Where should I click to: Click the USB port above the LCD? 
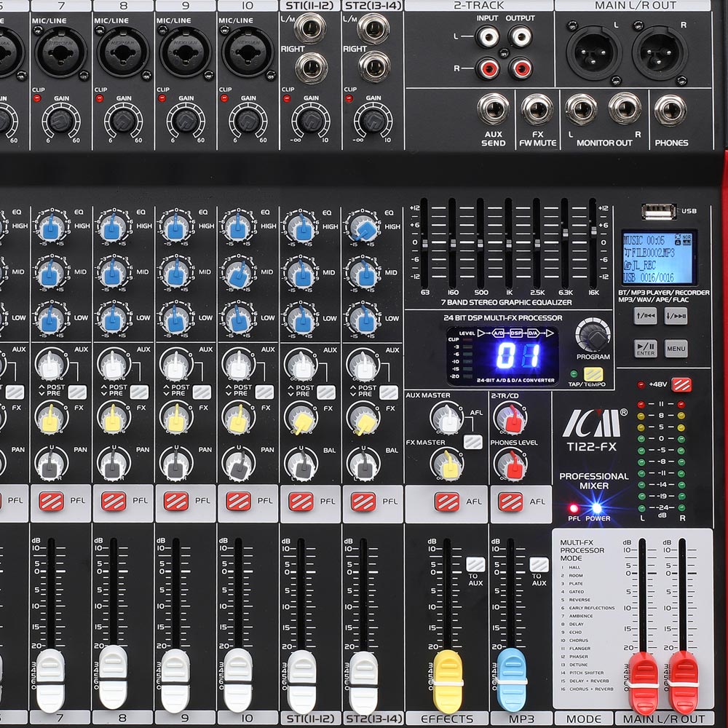(658, 211)
